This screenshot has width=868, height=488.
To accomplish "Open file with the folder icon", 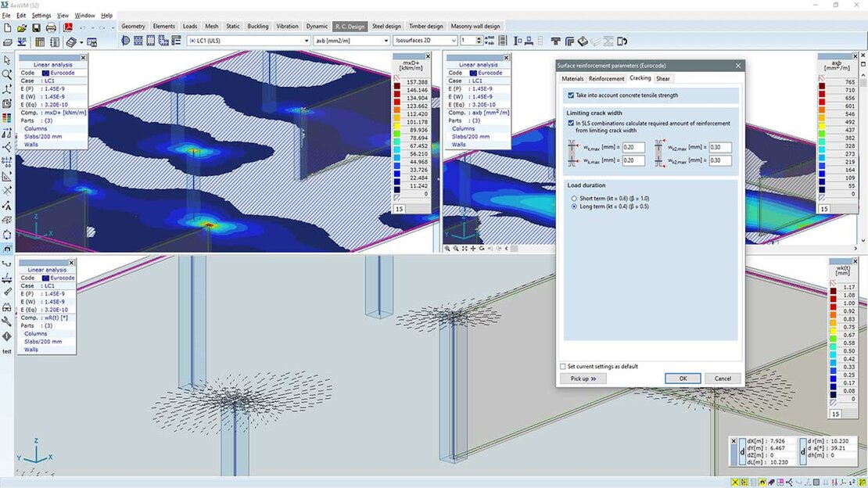I will click(22, 28).
